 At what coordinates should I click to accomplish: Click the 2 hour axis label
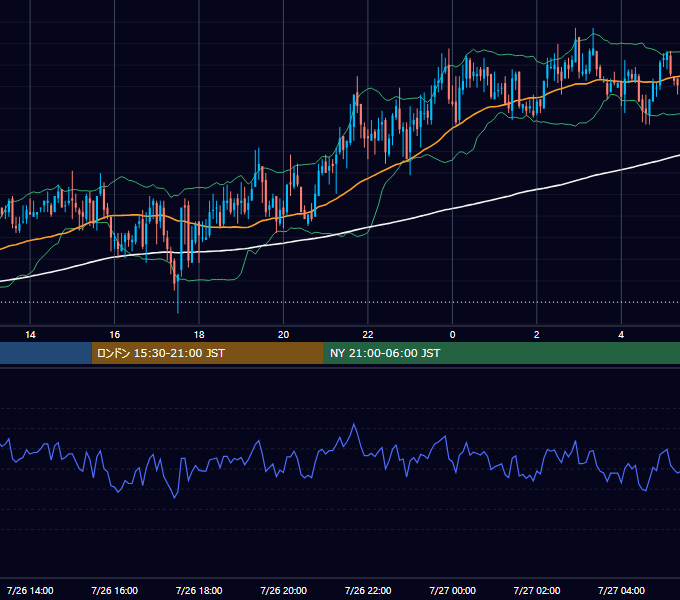point(536,335)
